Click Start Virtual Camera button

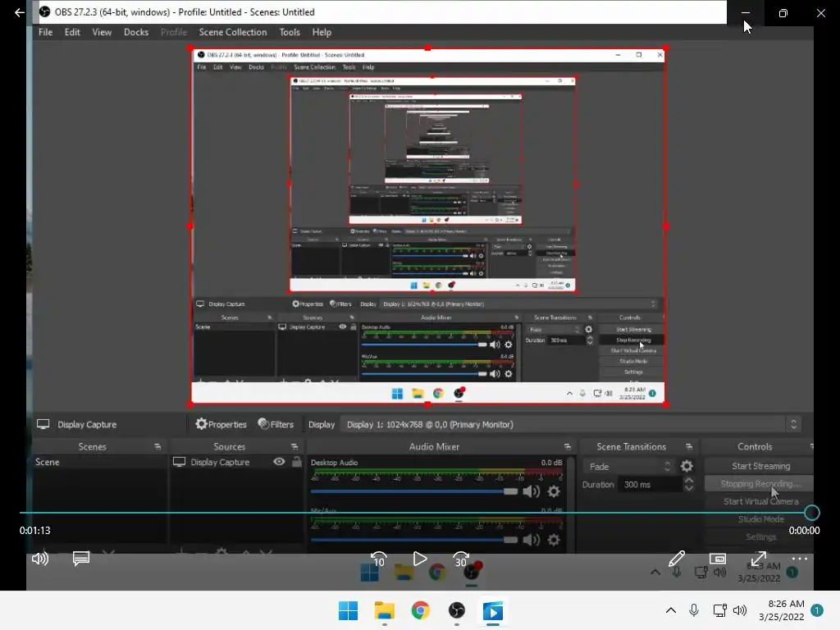pyautogui.click(x=760, y=501)
